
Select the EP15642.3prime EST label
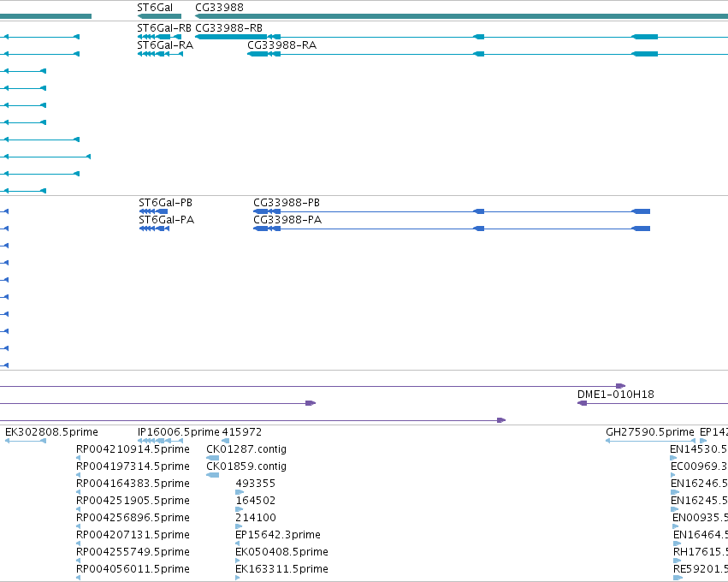click(278, 535)
